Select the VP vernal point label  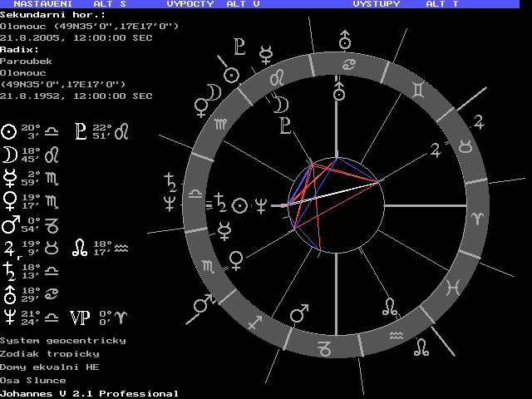(80, 317)
